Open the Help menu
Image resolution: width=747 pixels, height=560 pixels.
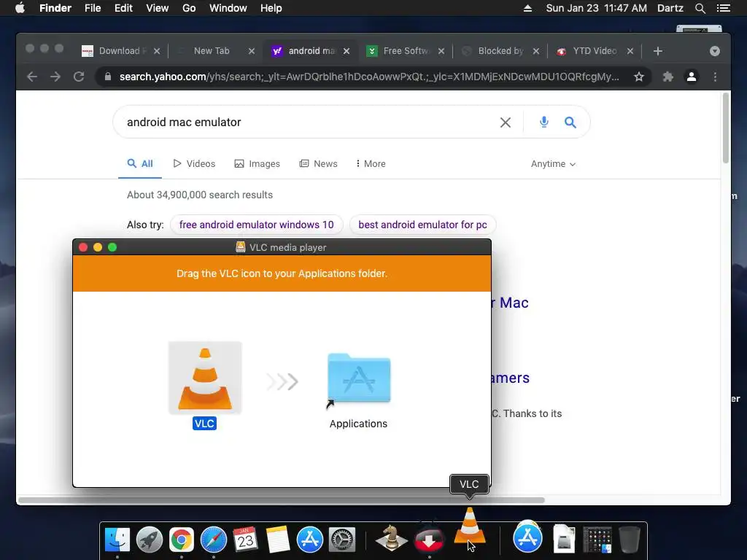click(271, 8)
